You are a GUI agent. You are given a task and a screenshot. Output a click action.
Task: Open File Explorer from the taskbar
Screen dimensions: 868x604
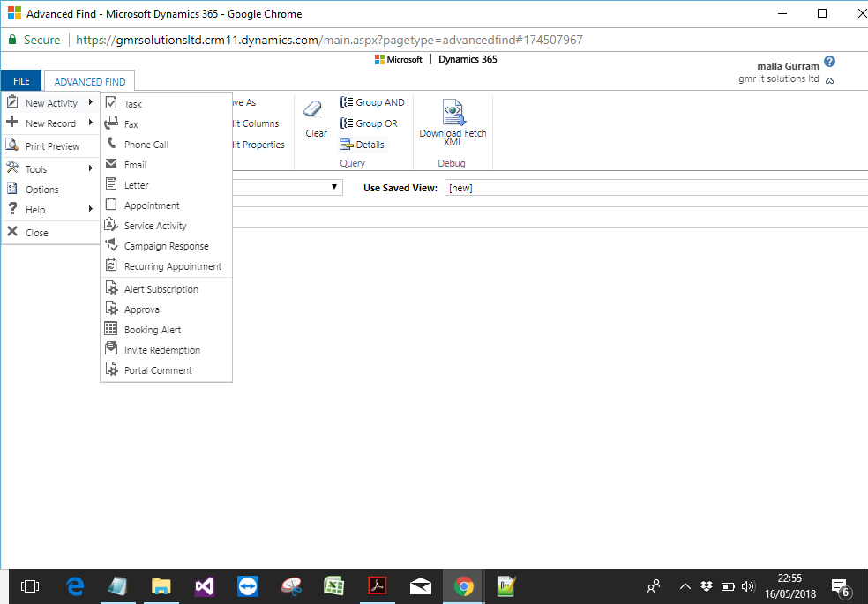[161, 586]
